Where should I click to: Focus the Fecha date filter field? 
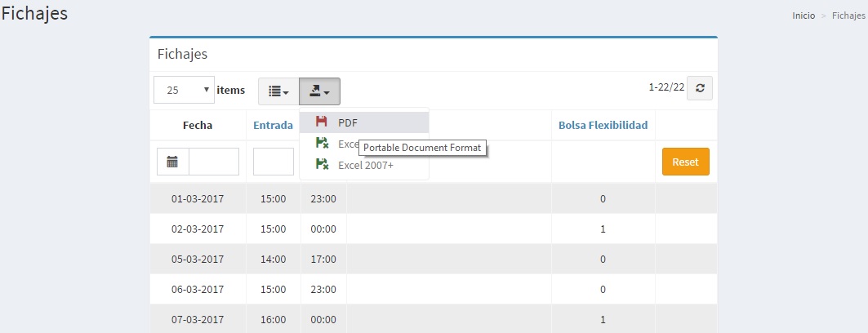[214, 162]
